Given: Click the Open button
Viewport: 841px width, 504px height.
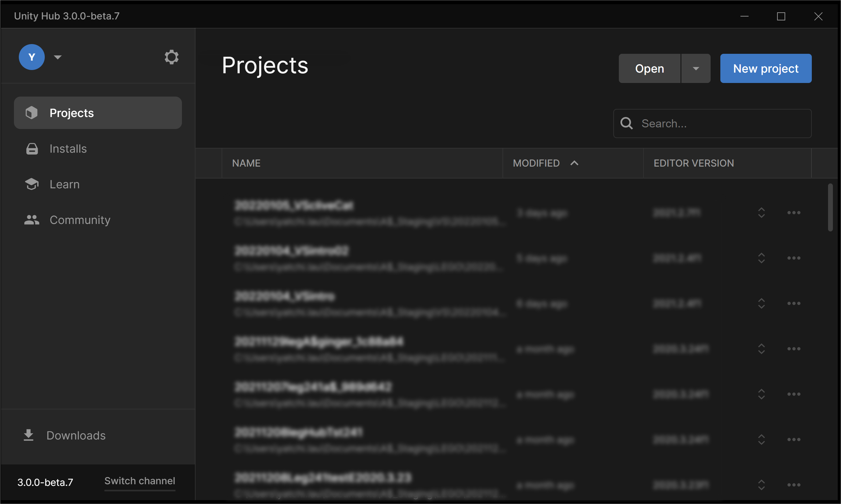Looking at the screenshot, I should coord(650,68).
